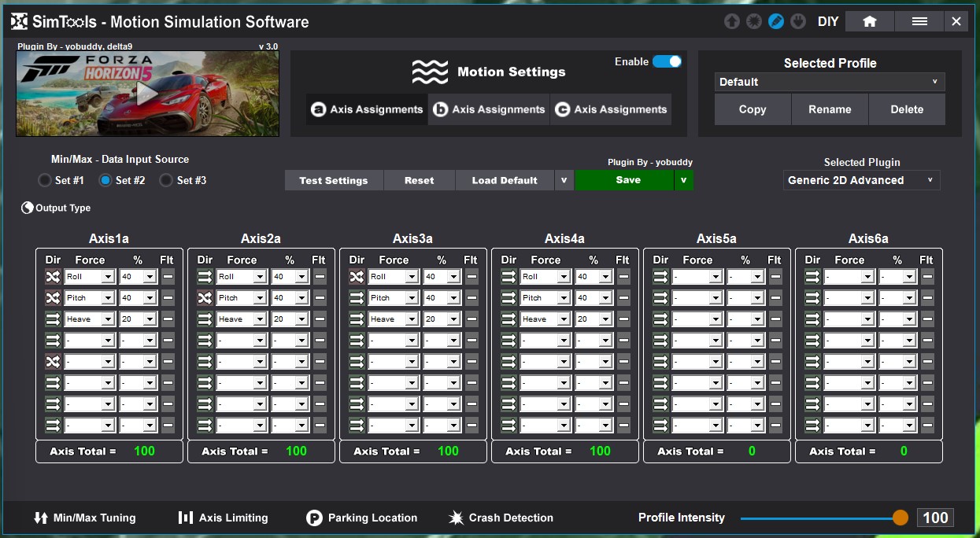
Task: Open the Generic 2D Advanced plugin dropdown
Action: [x=861, y=180]
